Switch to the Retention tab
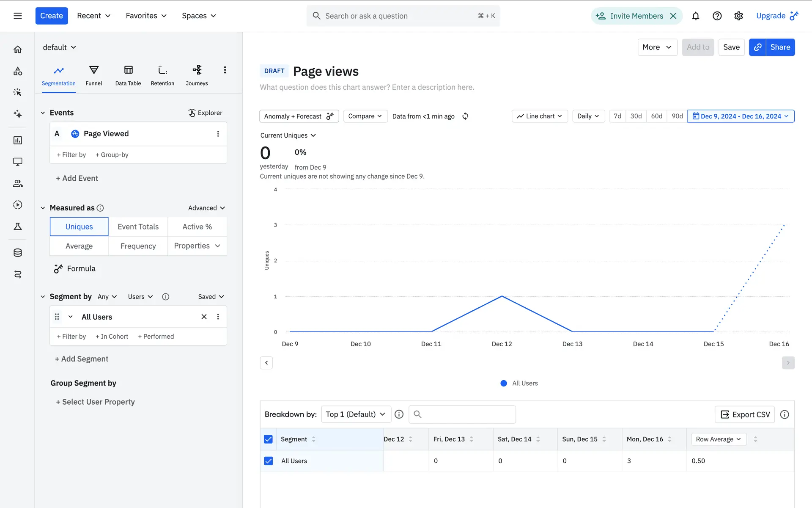812x508 pixels. coord(162,75)
